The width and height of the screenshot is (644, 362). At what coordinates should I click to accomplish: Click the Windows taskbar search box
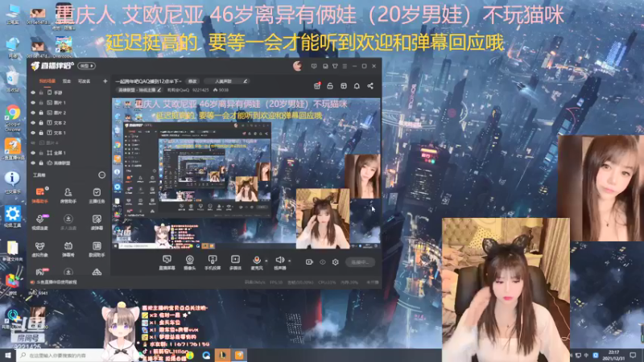click(60, 355)
